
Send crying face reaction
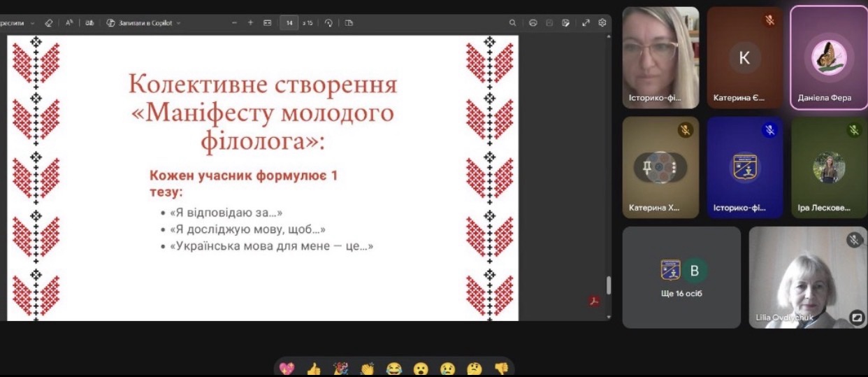pyautogui.click(x=447, y=368)
